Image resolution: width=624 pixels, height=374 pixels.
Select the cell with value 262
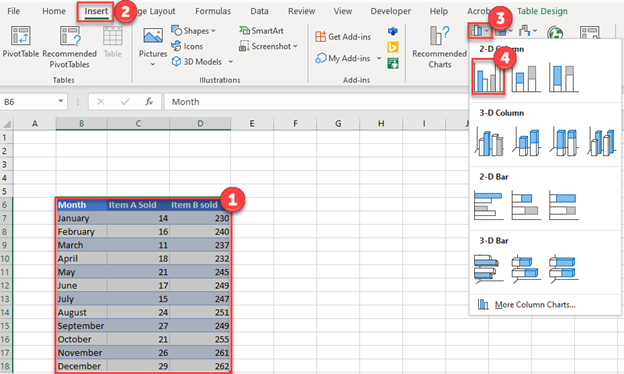(x=200, y=366)
